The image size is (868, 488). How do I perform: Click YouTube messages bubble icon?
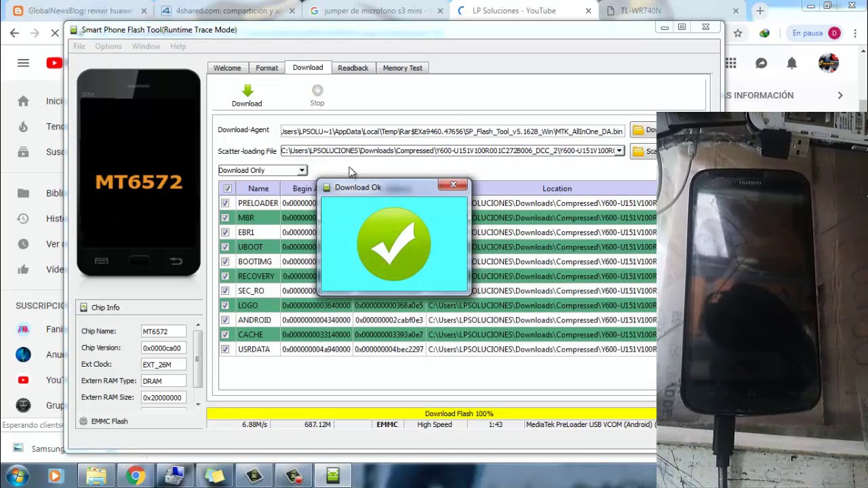point(761,63)
